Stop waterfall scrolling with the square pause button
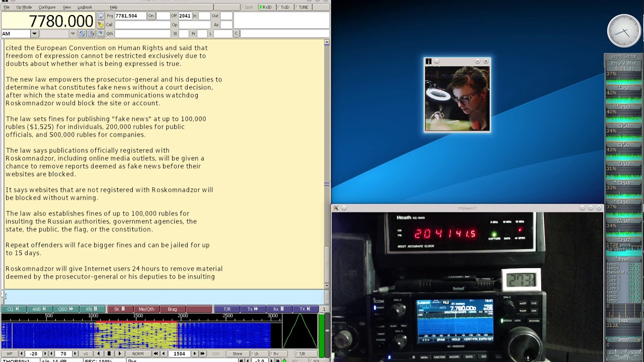Screen dimensions: 644x362 pos(109,354)
